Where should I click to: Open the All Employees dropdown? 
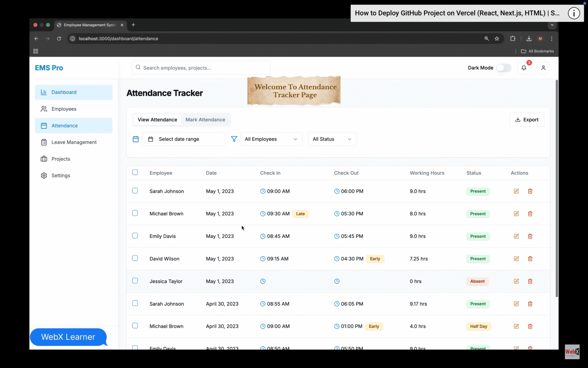[271, 139]
